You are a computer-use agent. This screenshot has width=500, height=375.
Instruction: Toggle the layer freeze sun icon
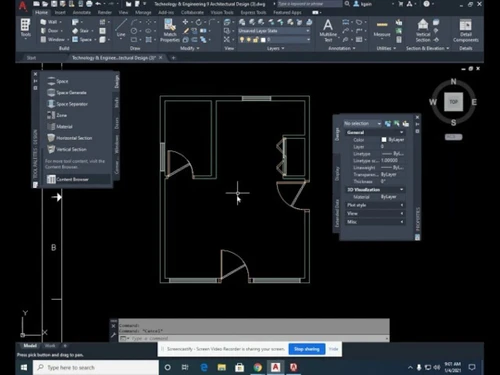point(249,40)
